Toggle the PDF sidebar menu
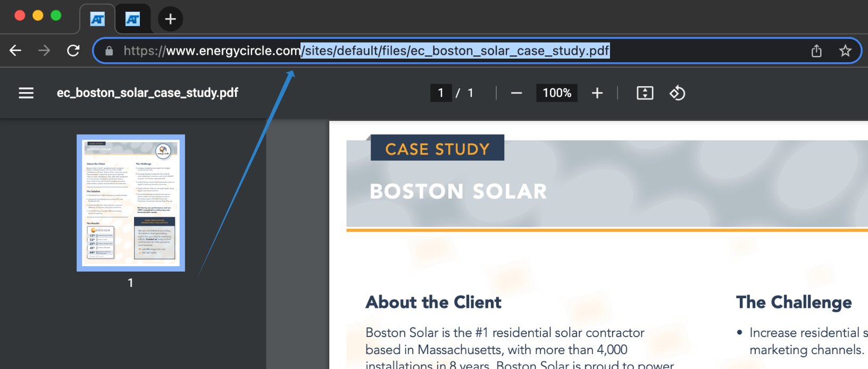 click(26, 93)
